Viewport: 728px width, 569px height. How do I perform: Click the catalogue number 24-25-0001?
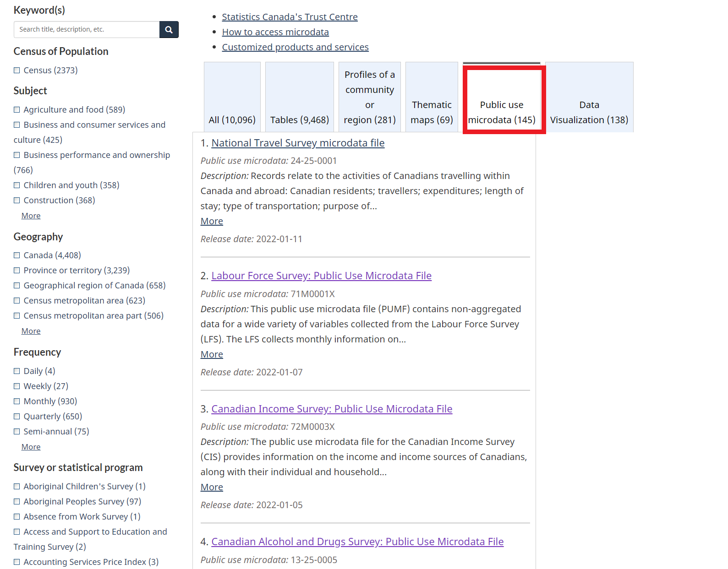(314, 161)
